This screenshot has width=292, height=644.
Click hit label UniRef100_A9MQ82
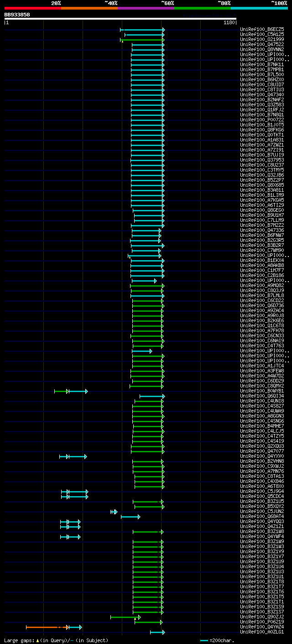(262, 285)
